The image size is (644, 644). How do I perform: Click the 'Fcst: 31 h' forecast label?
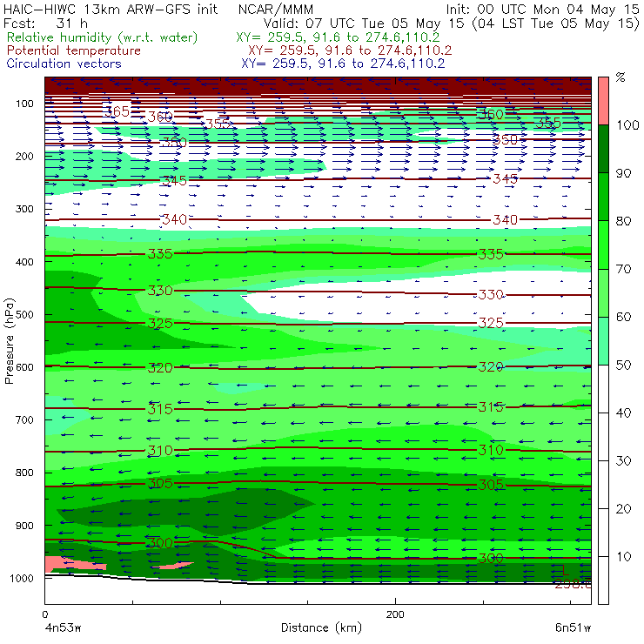45,23
